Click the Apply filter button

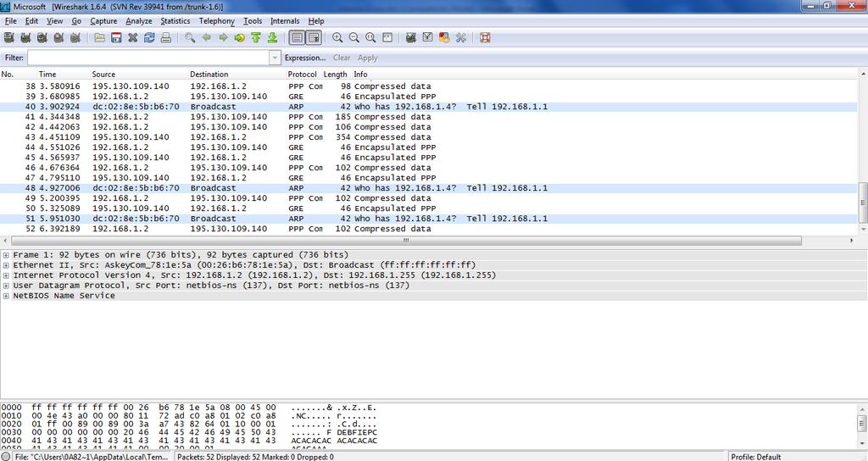[368, 58]
